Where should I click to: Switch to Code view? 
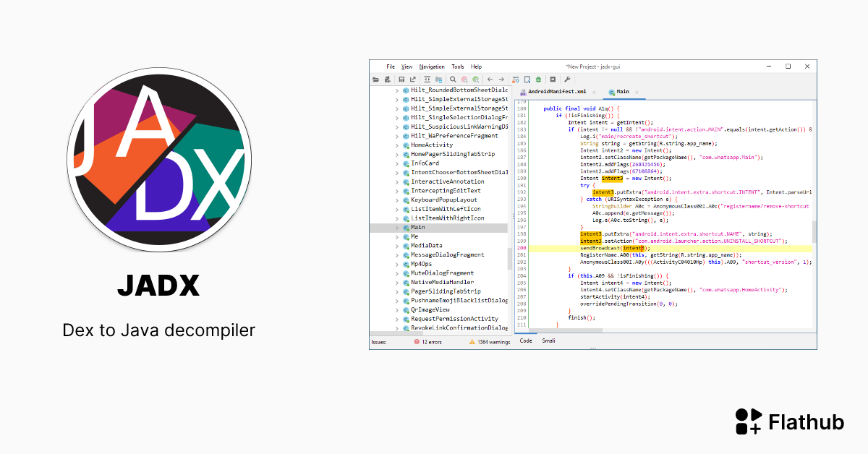(x=525, y=340)
